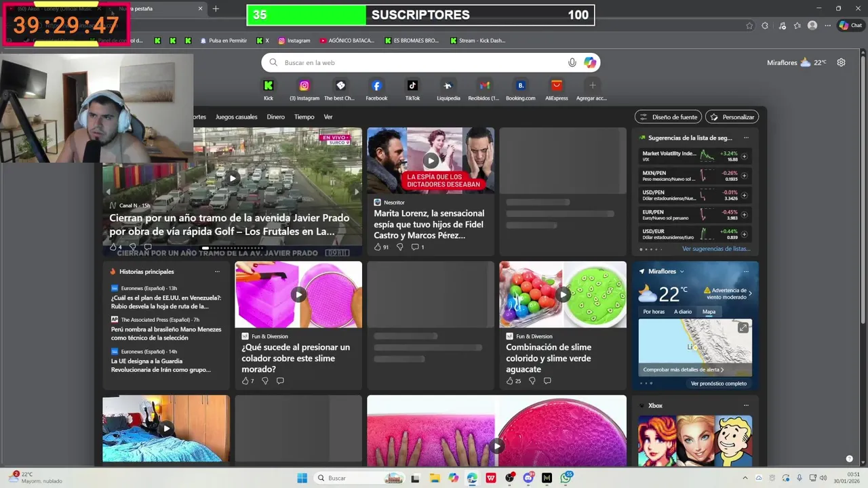Open a new browser tab
The height and width of the screenshot is (488, 868).
coord(216,9)
